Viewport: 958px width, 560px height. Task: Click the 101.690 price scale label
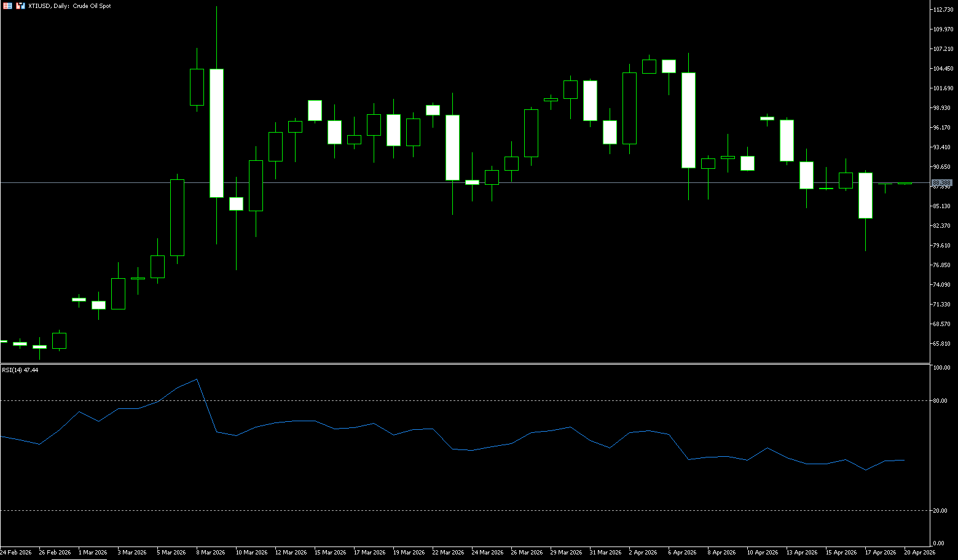pyautogui.click(x=943, y=88)
